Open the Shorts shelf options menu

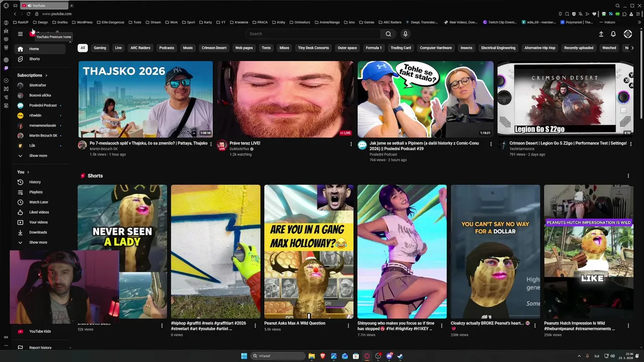[x=628, y=175]
